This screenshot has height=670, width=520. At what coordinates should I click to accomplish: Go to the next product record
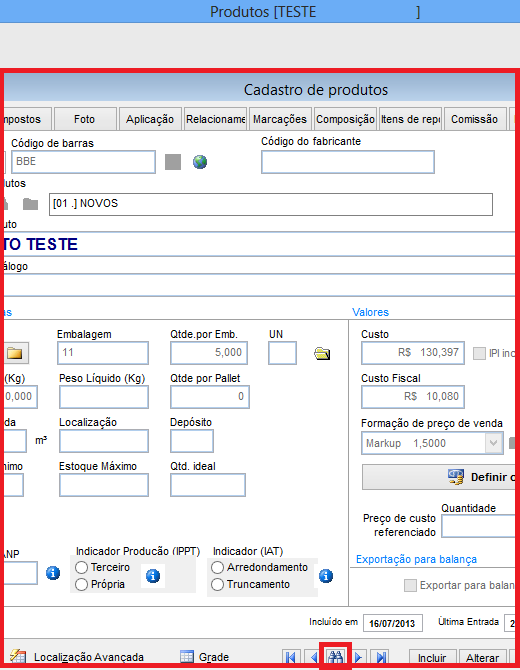358,657
